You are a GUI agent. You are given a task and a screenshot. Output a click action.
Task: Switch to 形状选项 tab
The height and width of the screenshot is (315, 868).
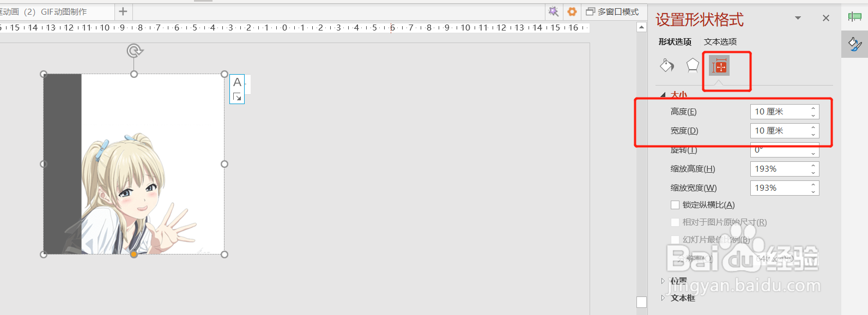[675, 41]
